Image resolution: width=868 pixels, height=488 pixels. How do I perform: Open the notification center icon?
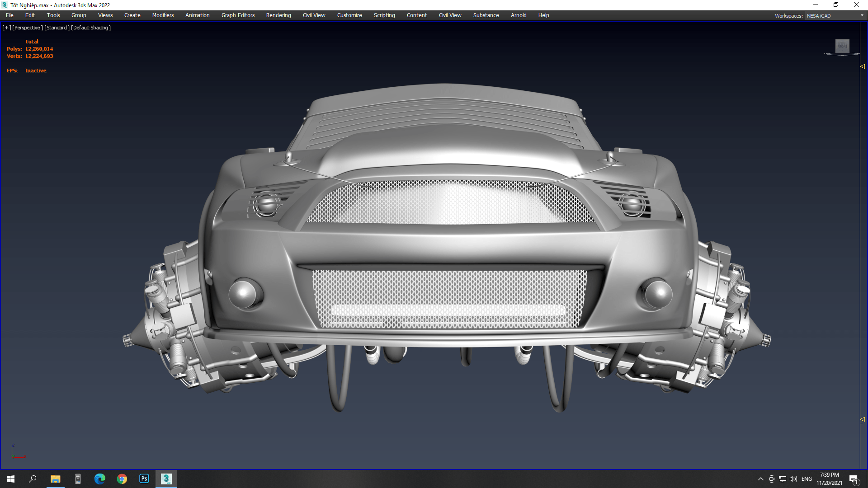point(854,479)
